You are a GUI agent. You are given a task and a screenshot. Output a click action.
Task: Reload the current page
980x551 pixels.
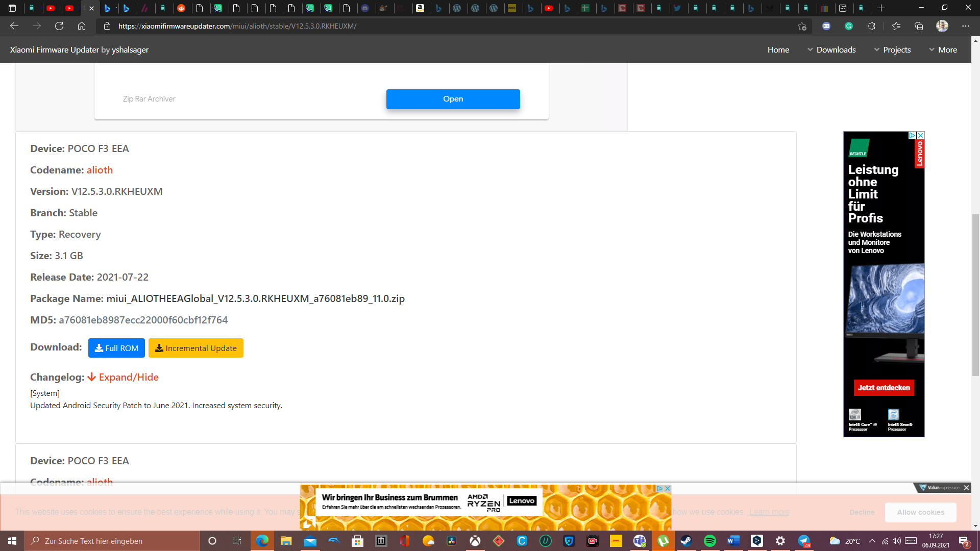coord(59,26)
